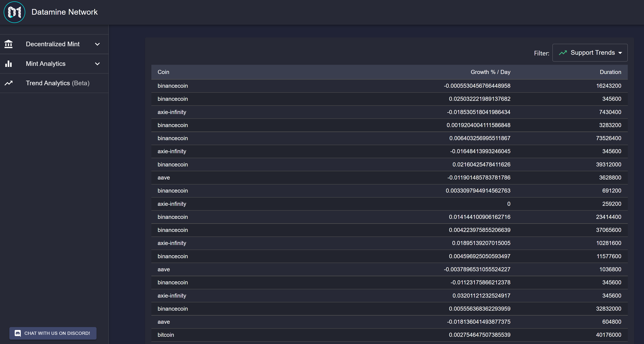Open Trend Analytics (Beta) page
This screenshot has height=344, width=644.
(54, 83)
